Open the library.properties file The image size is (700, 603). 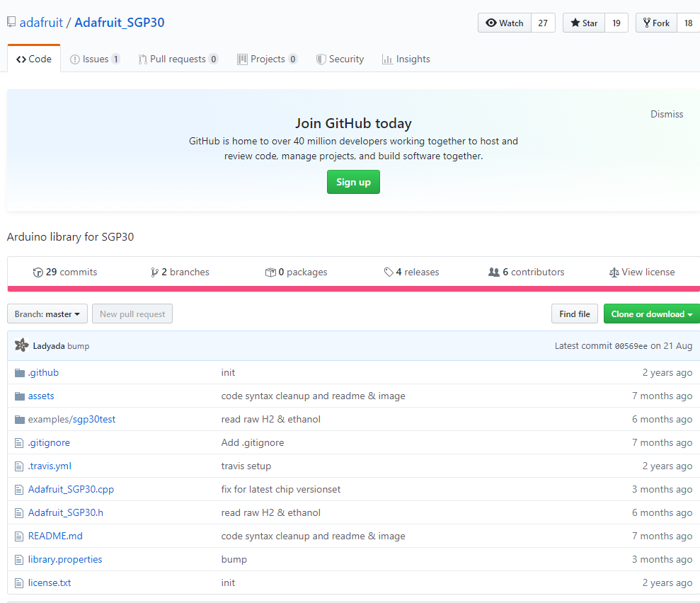(65, 559)
